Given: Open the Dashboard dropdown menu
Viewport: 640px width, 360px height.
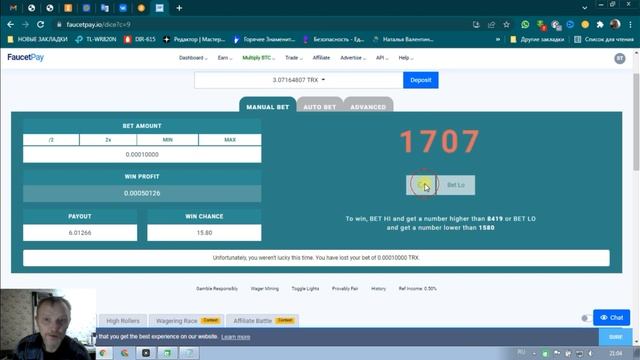Looking at the screenshot, I should [x=193, y=58].
